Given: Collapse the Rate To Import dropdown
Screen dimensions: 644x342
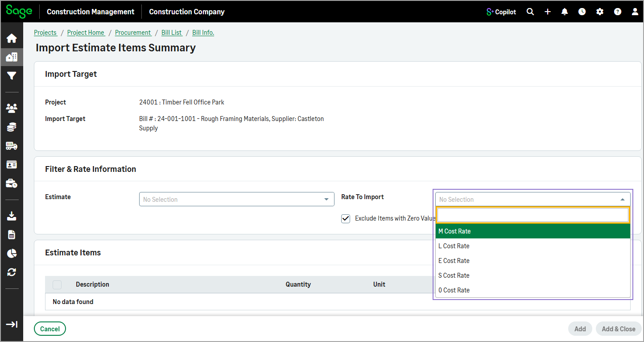Looking at the screenshot, I should (x=533, y=199).
